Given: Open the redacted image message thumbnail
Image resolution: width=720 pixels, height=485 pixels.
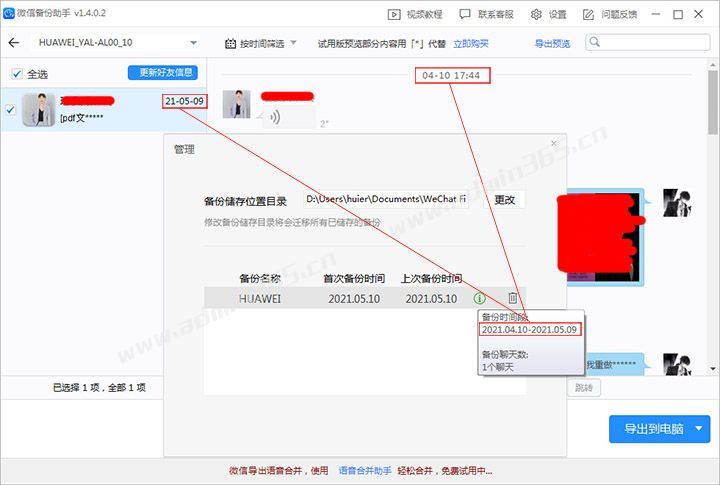Looking at the screenshot, I should click(605, 237).
